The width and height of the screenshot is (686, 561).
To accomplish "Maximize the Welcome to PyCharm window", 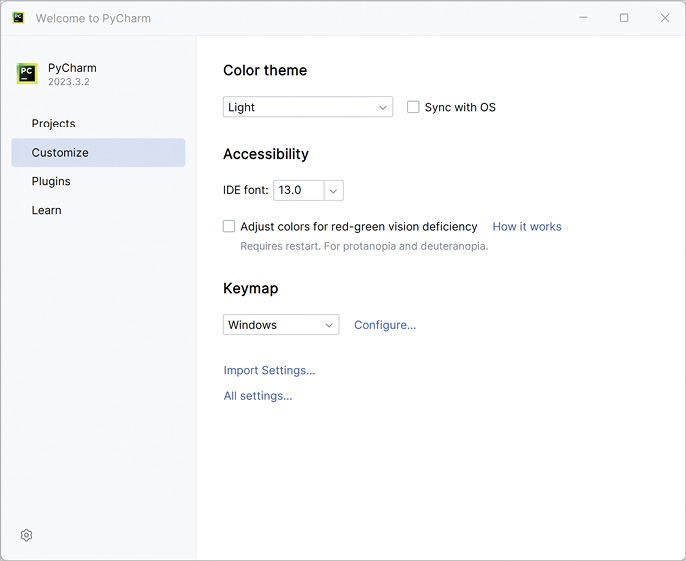I will [624, 18].
